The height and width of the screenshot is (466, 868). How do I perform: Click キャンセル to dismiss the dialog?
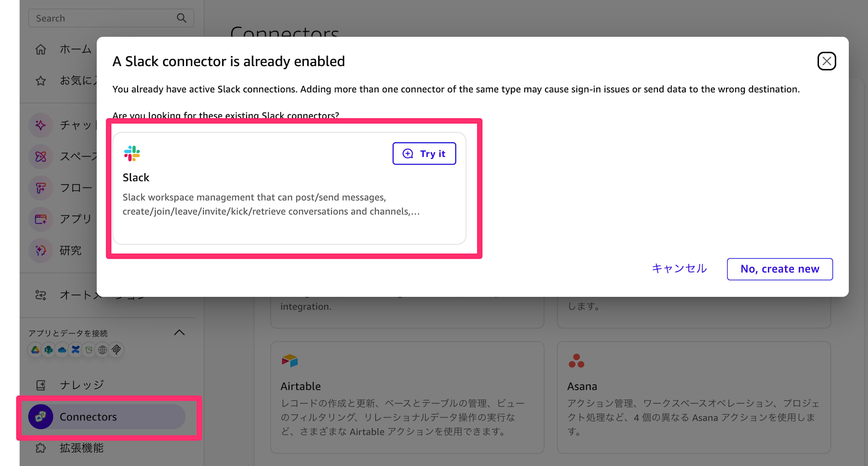pos(679,269)
